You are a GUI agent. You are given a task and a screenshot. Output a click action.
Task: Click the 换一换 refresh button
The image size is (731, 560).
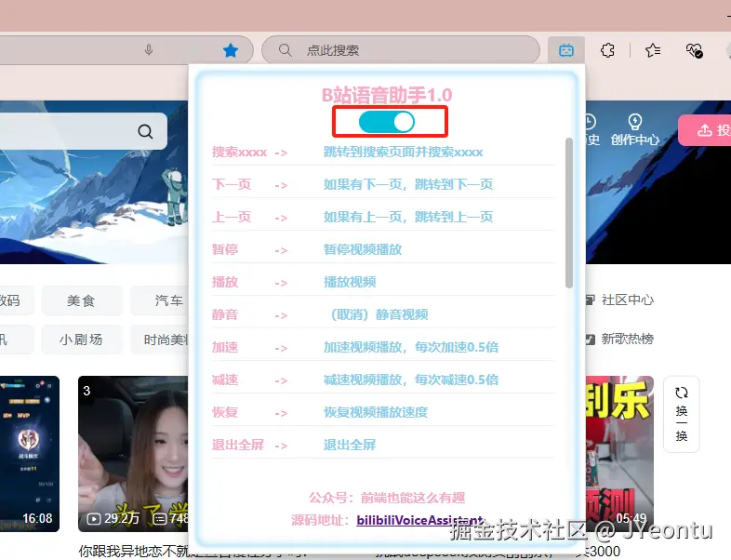[x=682, y=414]
